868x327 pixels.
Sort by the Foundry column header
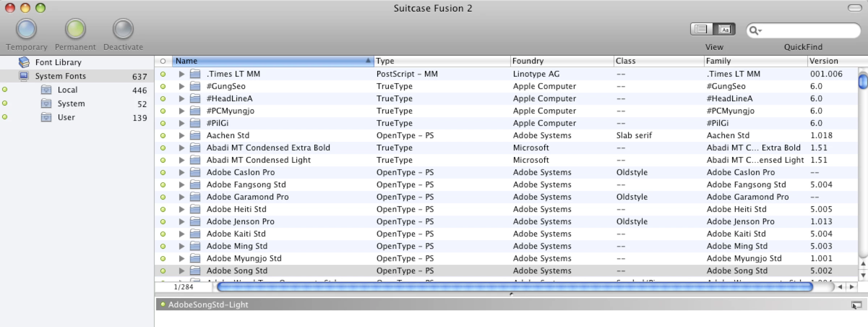562,61
